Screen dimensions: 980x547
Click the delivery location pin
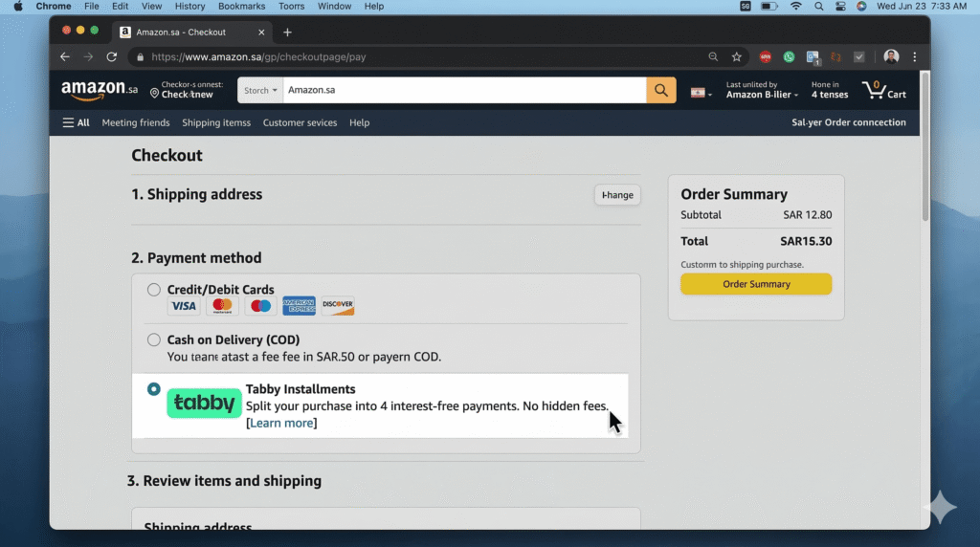pos(154,93)
